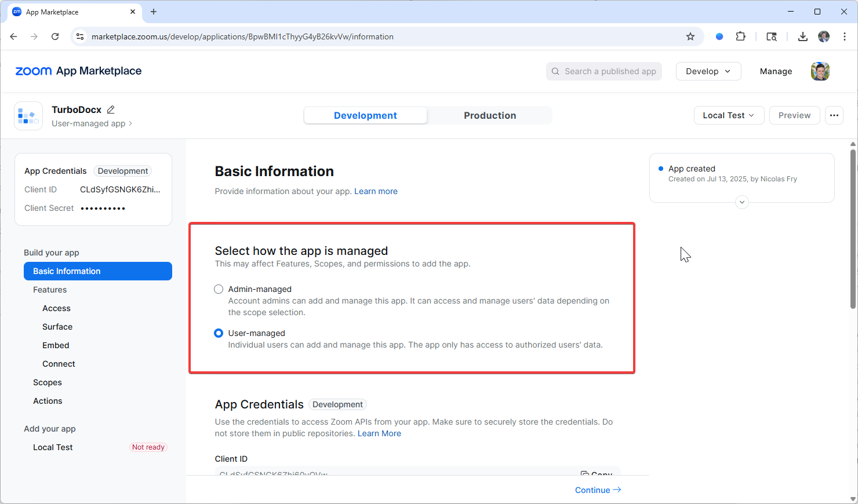This screenshot has height=504, width=858.
Task: Click the masked Client Secret value
Action: pyautogui.click(x=103, y=208)
